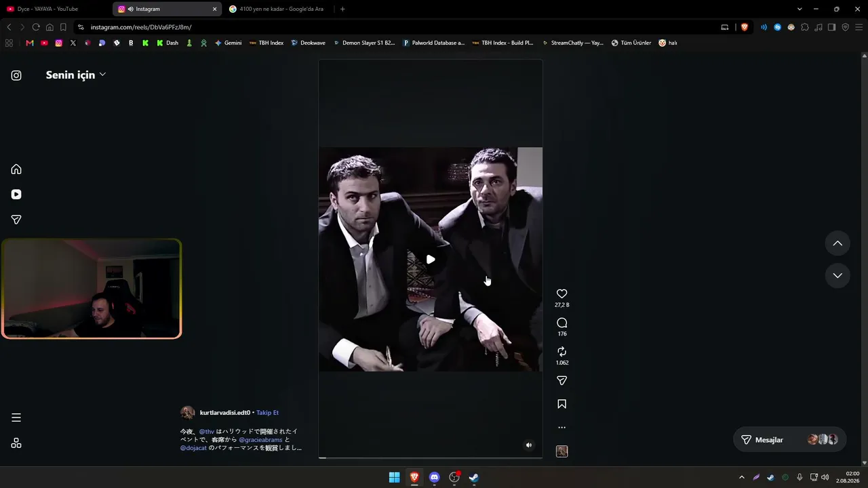Go to the Instagram home feed
Screen dimensions: 868x488
pos(16,169)
